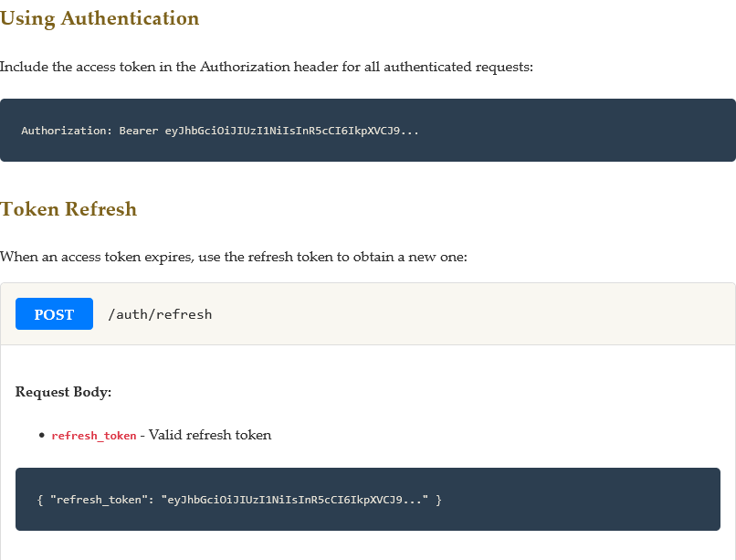Viewport: 736px width, 560px height.
Task: Click the blue POST method badge
Action: pos(54,314)
